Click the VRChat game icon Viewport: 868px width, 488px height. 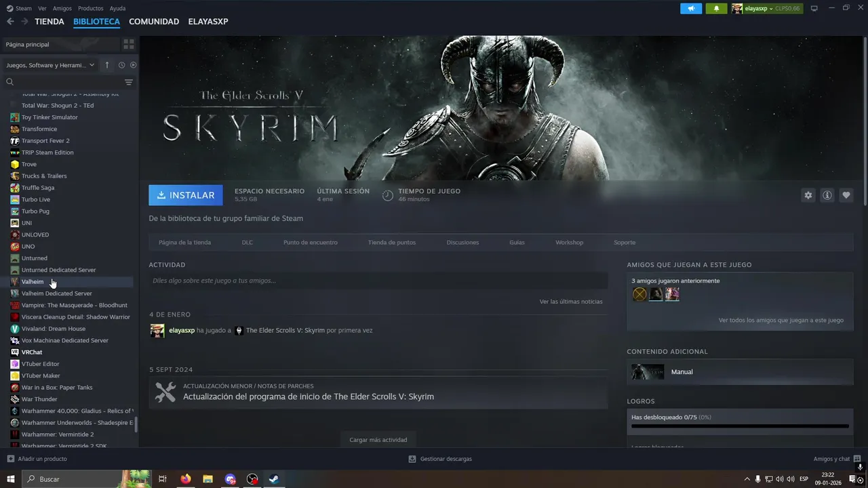[15, 352]
